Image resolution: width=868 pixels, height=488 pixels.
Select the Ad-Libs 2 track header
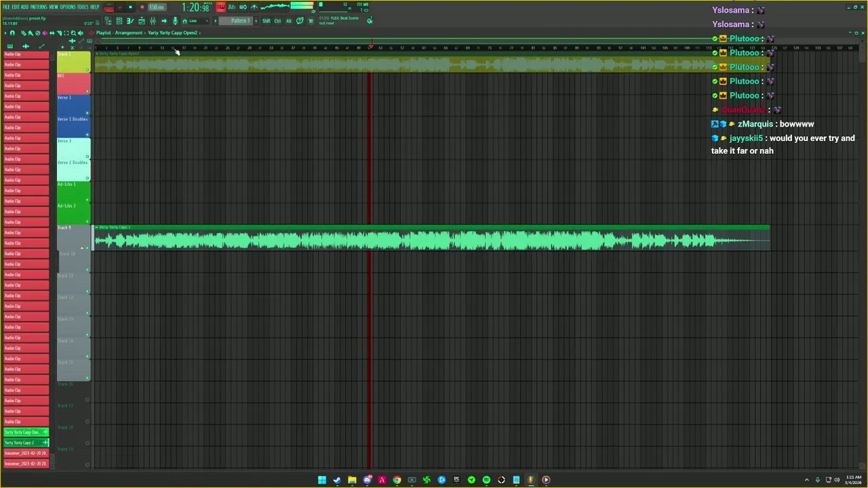[x=73, y=213]
